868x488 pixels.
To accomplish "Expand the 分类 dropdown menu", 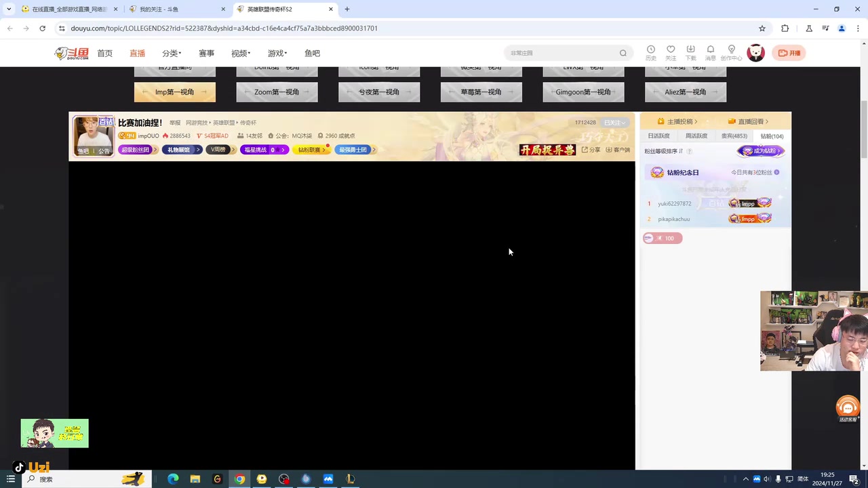I will 171,54.
